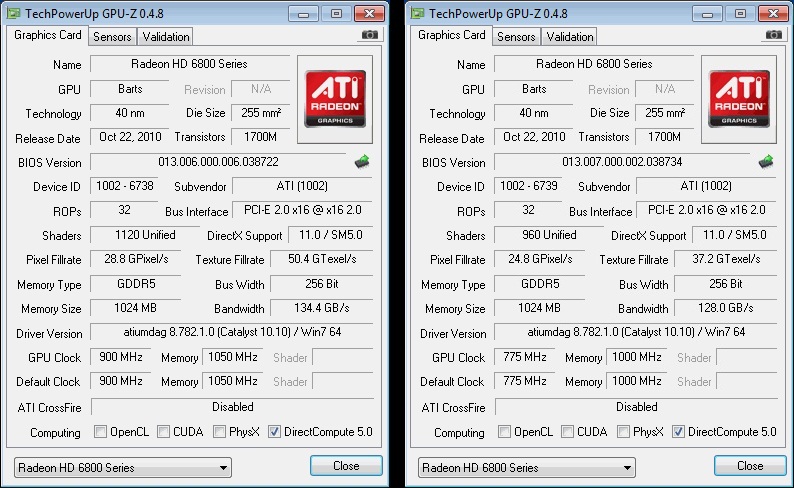Click Memory Type GDDR5 in left window
This screenshot has height=488, width=794.
(136, 283)
